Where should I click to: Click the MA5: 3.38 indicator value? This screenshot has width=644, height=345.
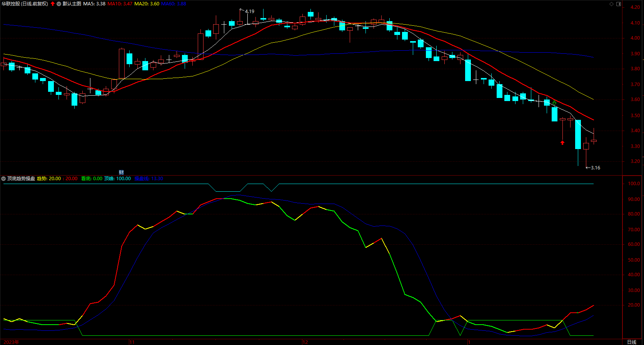coord(94,4)
